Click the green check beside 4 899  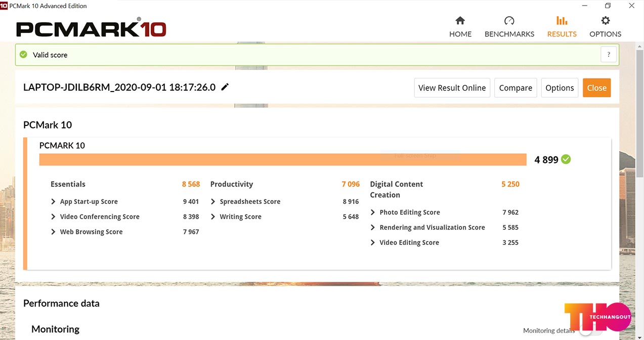coord(566,159)
